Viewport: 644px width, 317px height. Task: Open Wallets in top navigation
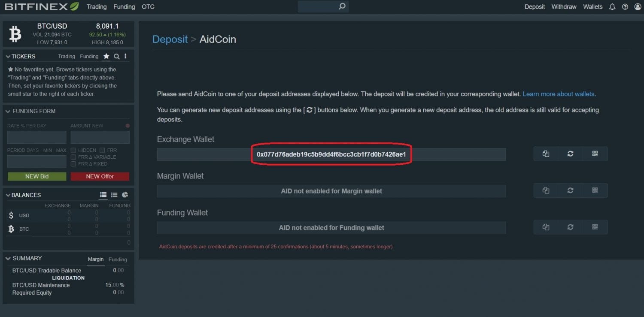pyautogui.click(x=593, y=7)
